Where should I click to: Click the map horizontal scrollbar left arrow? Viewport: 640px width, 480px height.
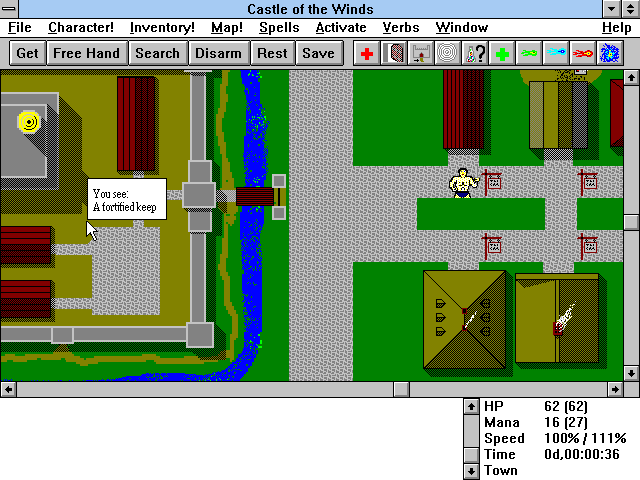[x=8, y=389]
